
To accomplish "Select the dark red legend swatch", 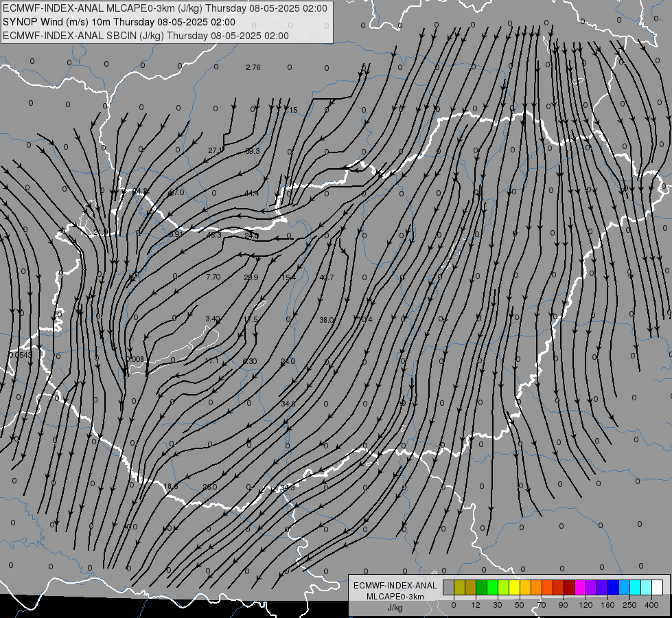I will coord(570,587).
